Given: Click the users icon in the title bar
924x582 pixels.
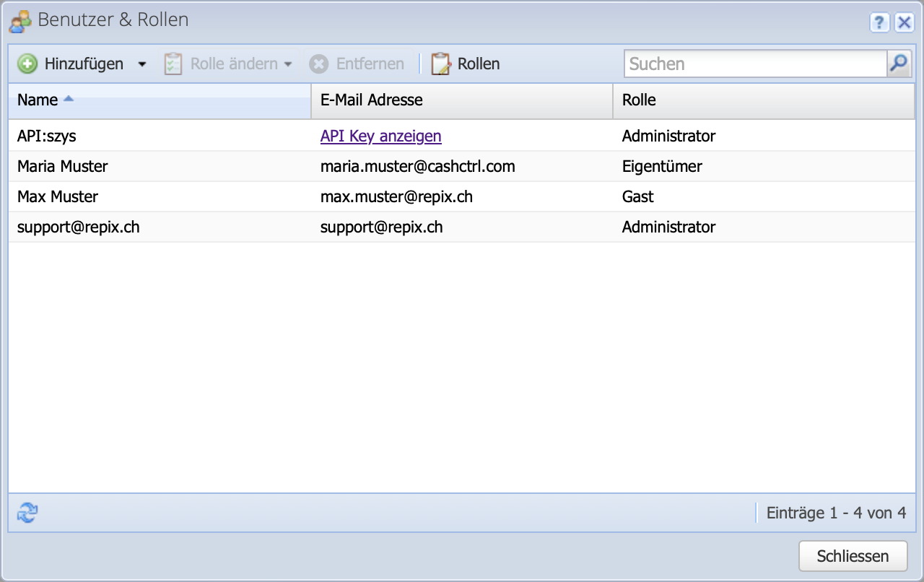Looking at the screenshot, I should tap(19, 21).
